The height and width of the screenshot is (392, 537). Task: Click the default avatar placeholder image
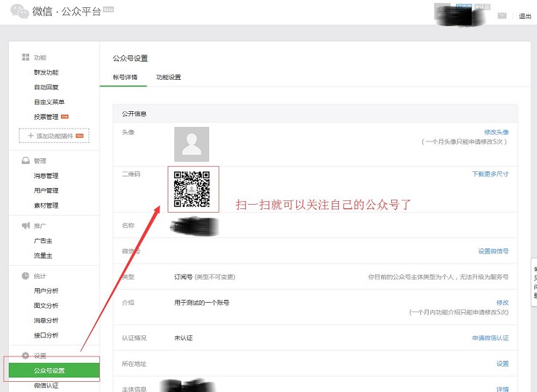point(192,144)
